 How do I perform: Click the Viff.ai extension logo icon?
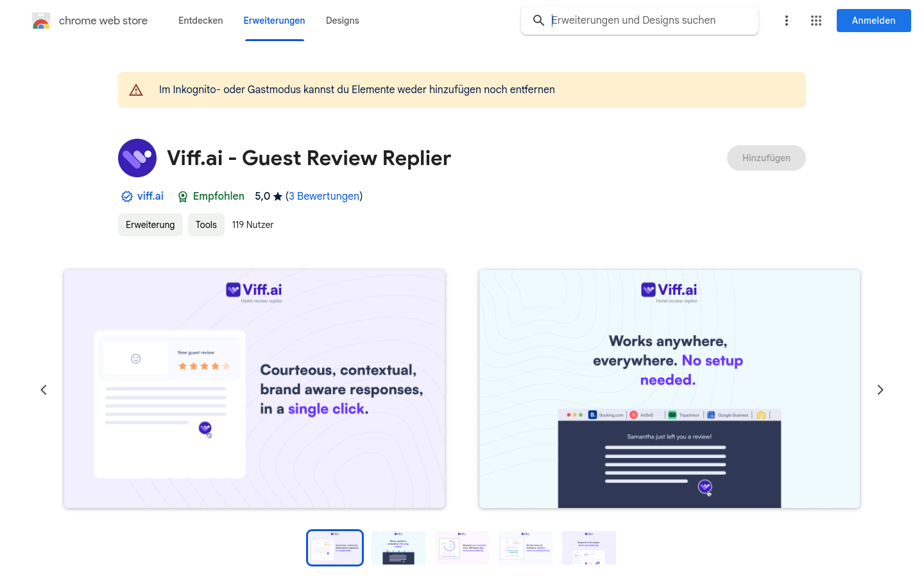[x=137, y=158]
